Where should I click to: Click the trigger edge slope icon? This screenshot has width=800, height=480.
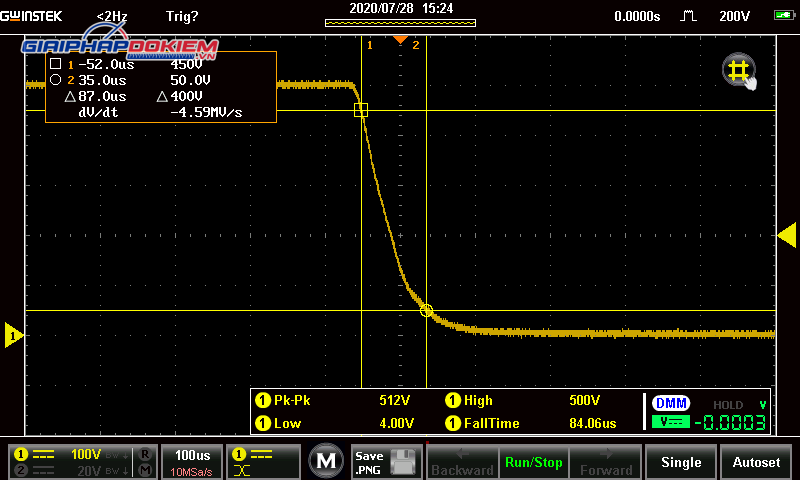coord(688,16)
